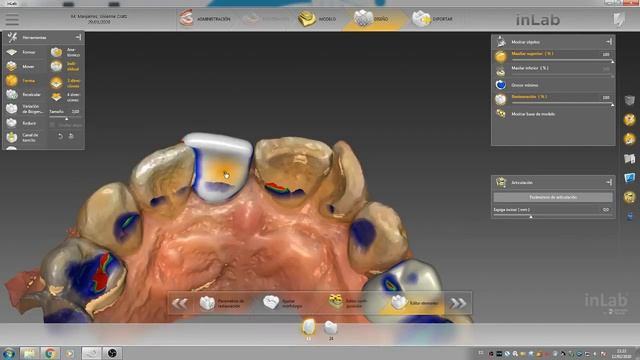Image resolution: width=640 pixels, height=360 pixels.
Task: Toggle Maxilar superior visibility icon
Action: [501, 56]
